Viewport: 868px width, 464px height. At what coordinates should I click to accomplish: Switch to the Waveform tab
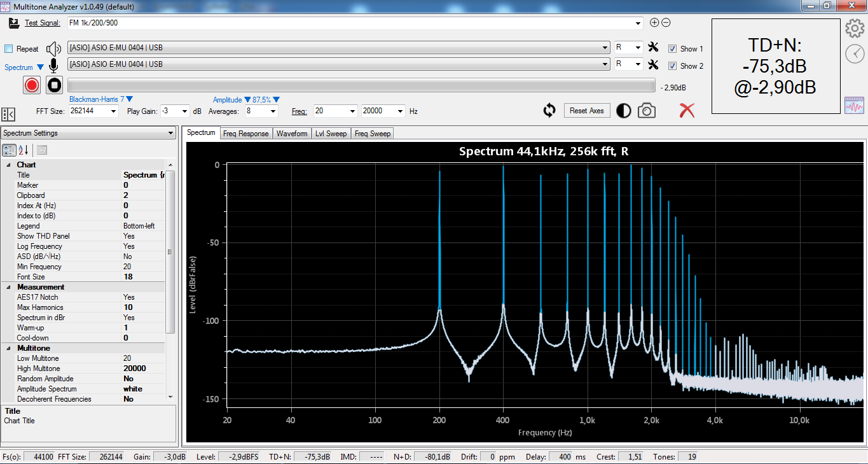292,133
